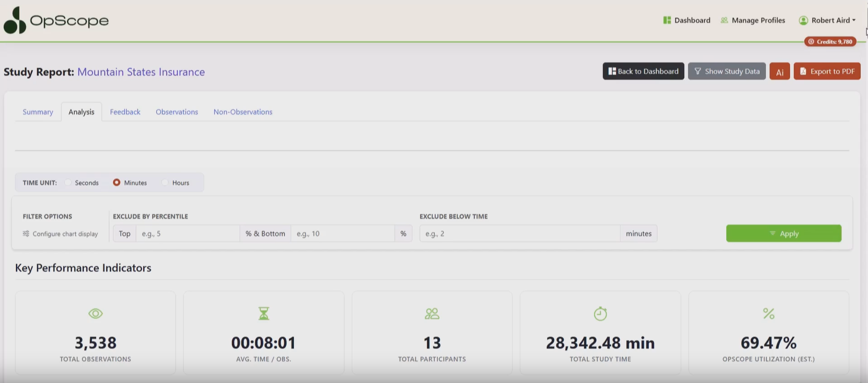This screenshot has height=383, width=868.
Task: Focus the Exclude Below Time input
Action: click(519, 234)
